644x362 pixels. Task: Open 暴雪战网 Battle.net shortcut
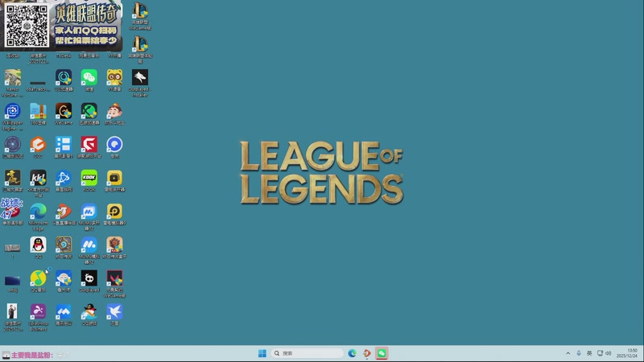64,178
